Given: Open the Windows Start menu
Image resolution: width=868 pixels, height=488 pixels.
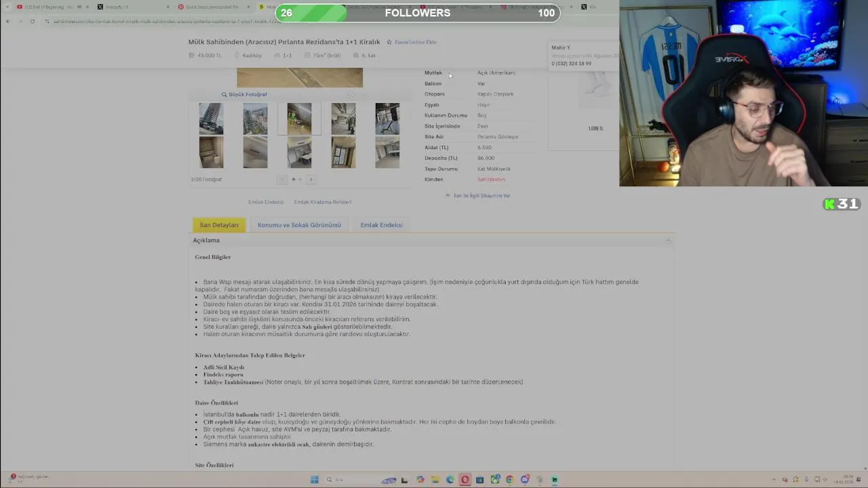Looking at the screenshot, I should pyautogui.click(x=315, y=480).
